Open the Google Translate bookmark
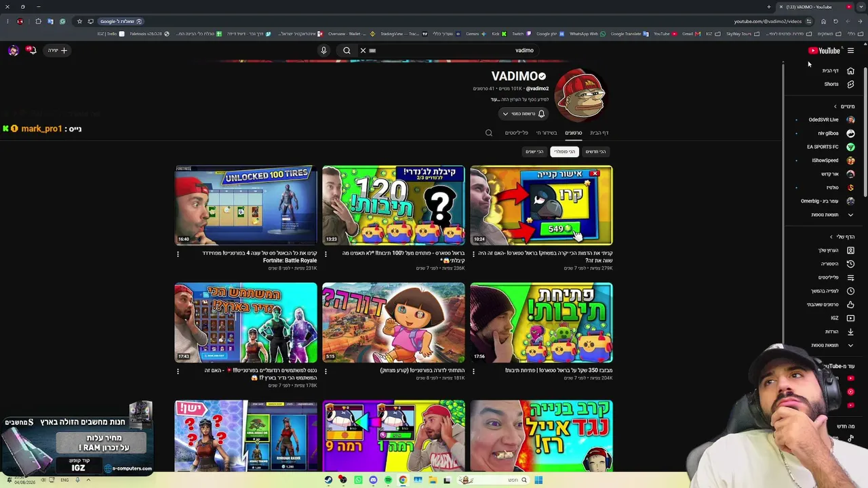868x488 pixels. tap(630, 34)
